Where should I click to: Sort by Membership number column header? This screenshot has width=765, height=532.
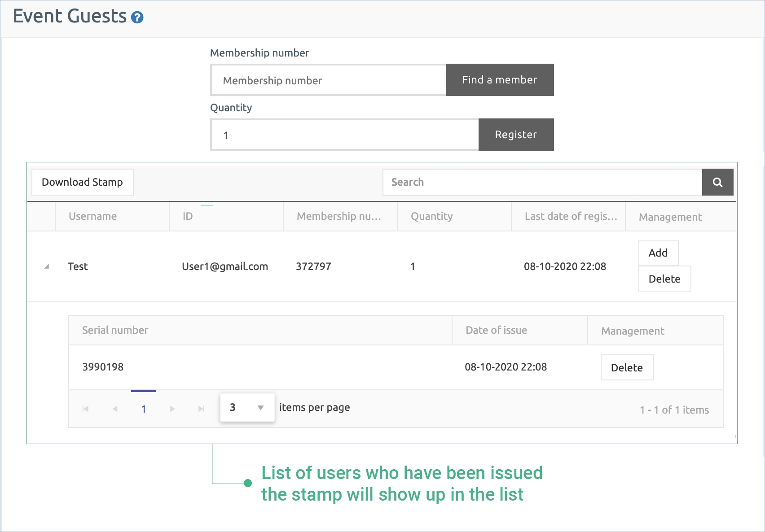[x=340, y=216]
